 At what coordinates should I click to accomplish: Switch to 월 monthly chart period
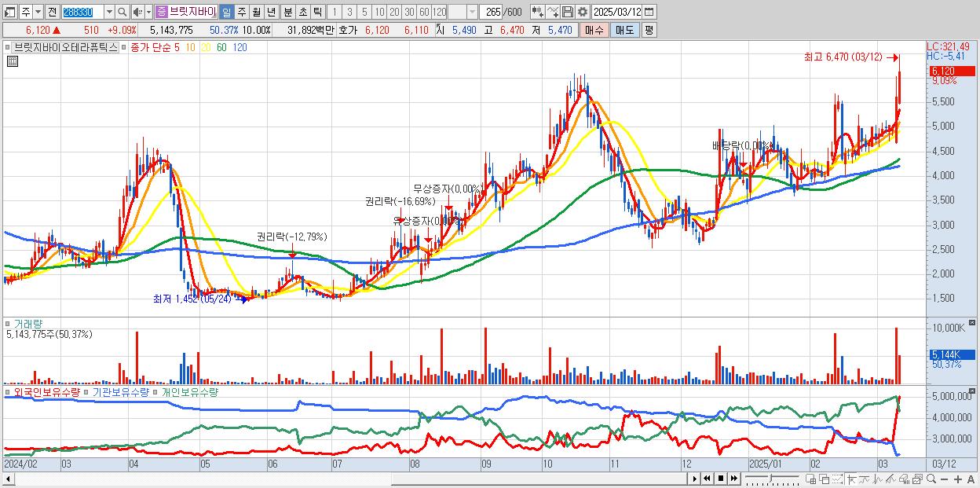pos(256,13)
